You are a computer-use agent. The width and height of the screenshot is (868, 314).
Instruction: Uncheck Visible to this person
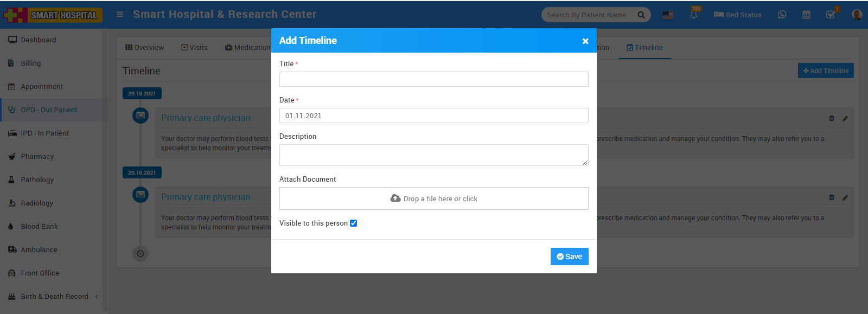353,223
